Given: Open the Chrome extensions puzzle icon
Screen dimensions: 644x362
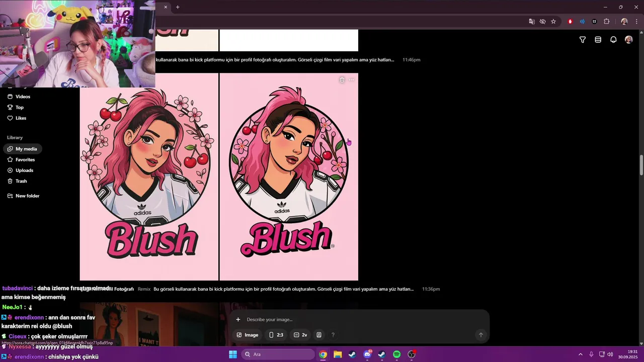Looking at the screenshot, I should tap(606, 22).
